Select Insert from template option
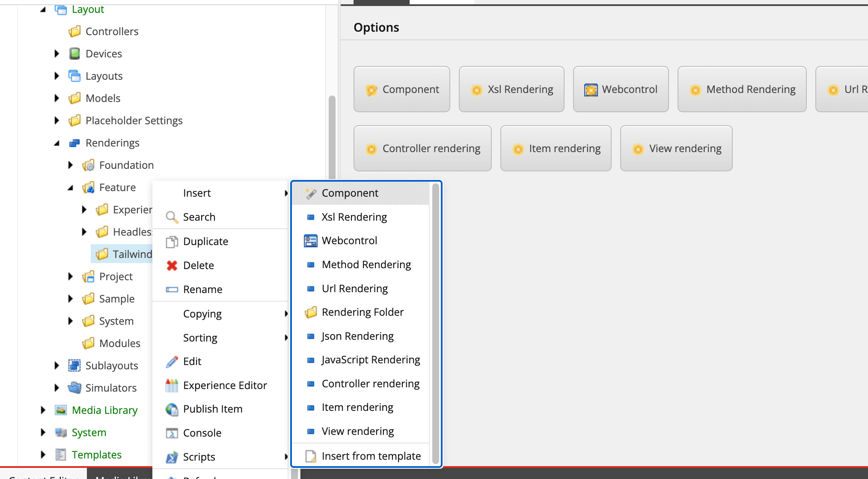Image resolution: width=868 pixels, height=479 pixels. [x=371, y=456]
